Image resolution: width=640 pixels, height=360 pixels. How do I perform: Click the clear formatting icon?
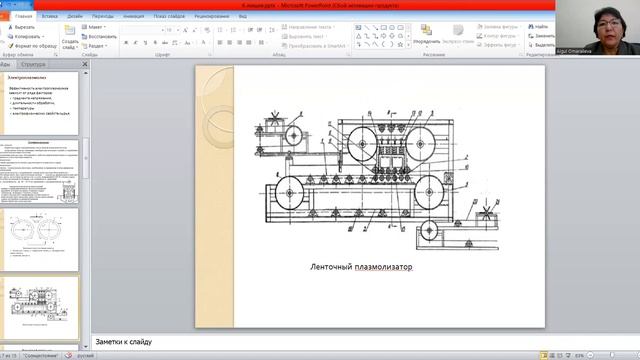[207, 30]
